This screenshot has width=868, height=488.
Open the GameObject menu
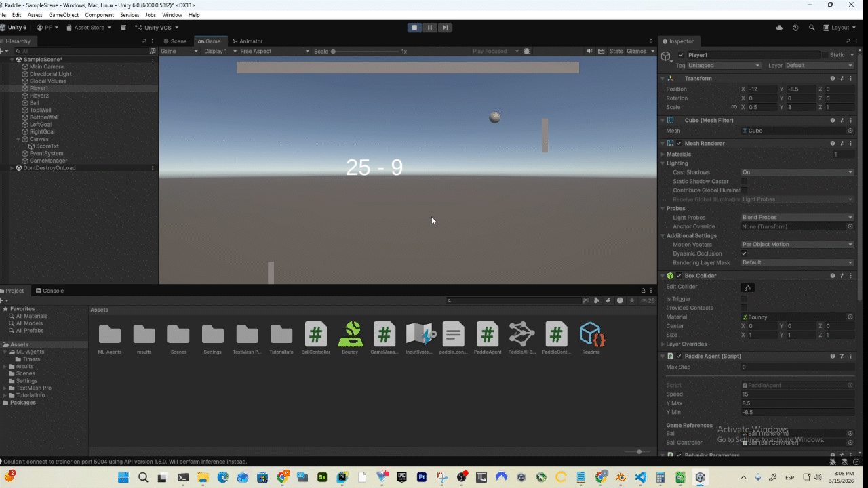click(64, 15)
